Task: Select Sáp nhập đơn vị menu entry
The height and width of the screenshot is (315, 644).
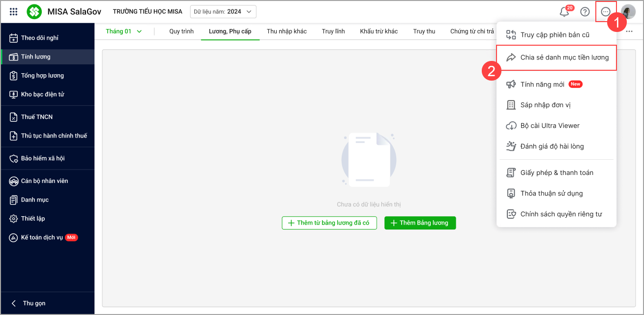Action: [556, 105]
